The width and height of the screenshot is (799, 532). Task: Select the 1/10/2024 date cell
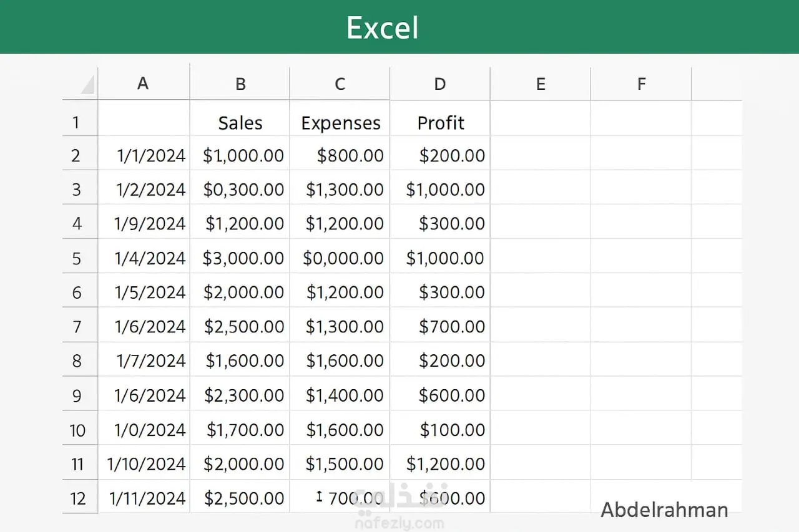tap(147, 464)
